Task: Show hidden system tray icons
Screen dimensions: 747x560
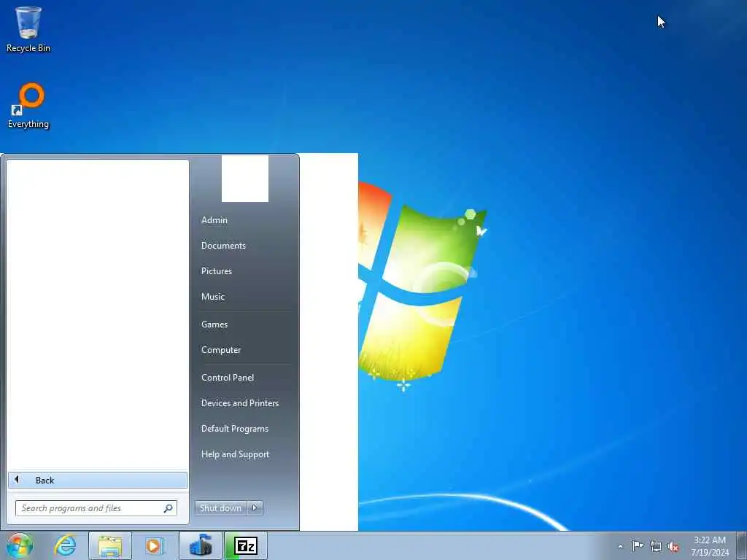Action: (620, 546)
